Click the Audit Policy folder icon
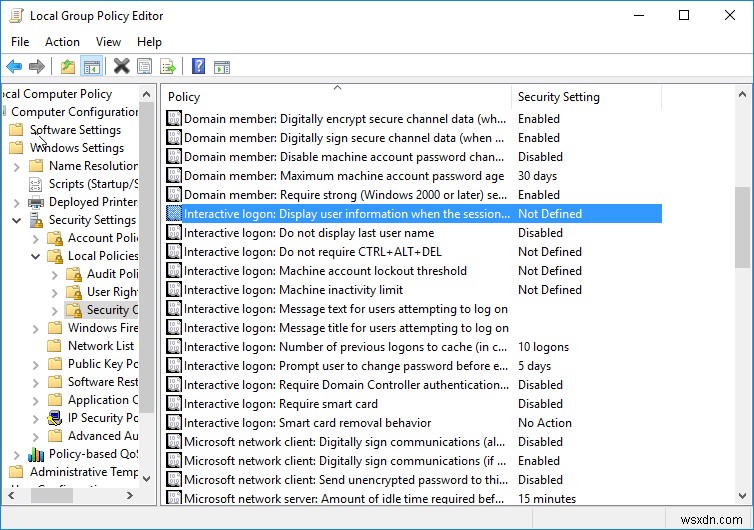754x530 pixels. pos(74,274)
